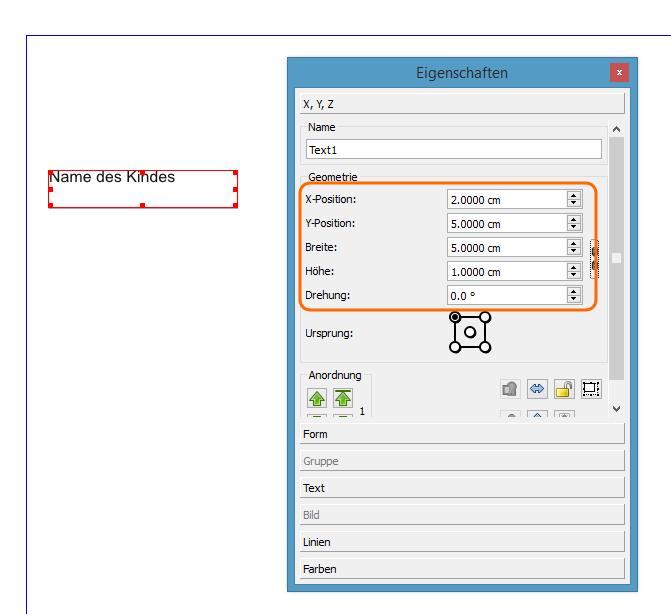Select bottom-right origin point in Ursprung
Viewport: 671px width, 614px height.
coord(486,347)
